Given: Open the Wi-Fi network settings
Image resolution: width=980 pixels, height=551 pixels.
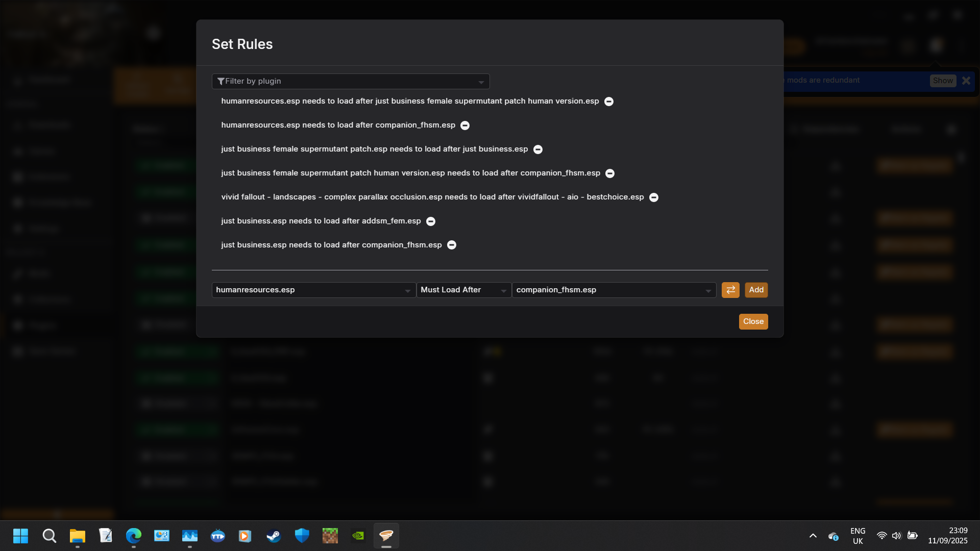Looking at the screenshot, I should [x=881, y=536].
